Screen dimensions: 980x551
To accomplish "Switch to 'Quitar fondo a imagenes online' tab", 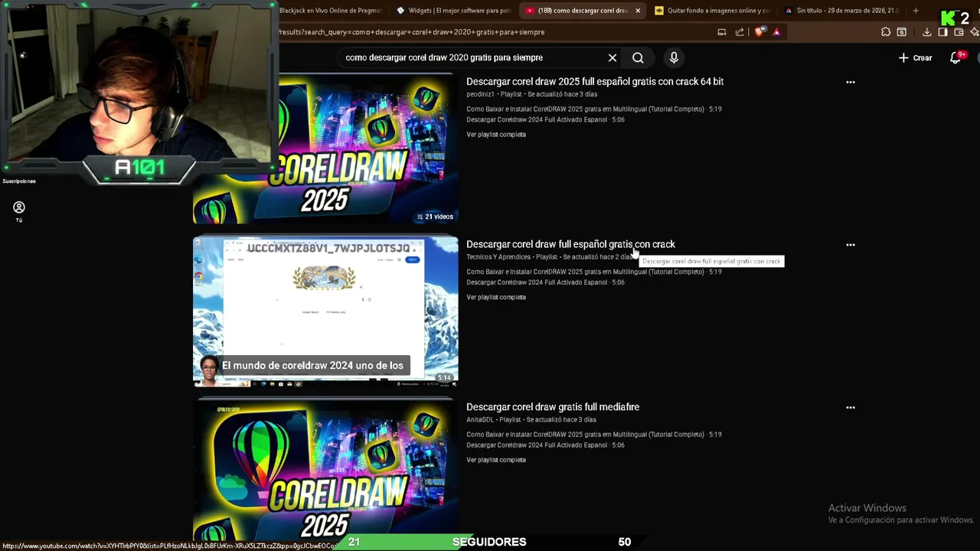I will [712, 11].
